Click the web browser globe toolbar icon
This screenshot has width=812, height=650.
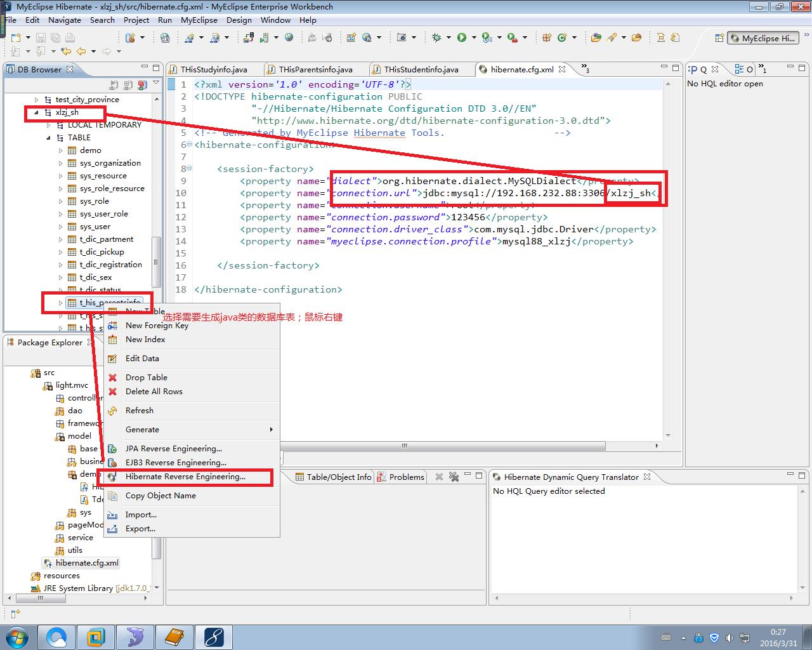click(x=289, y=37)
